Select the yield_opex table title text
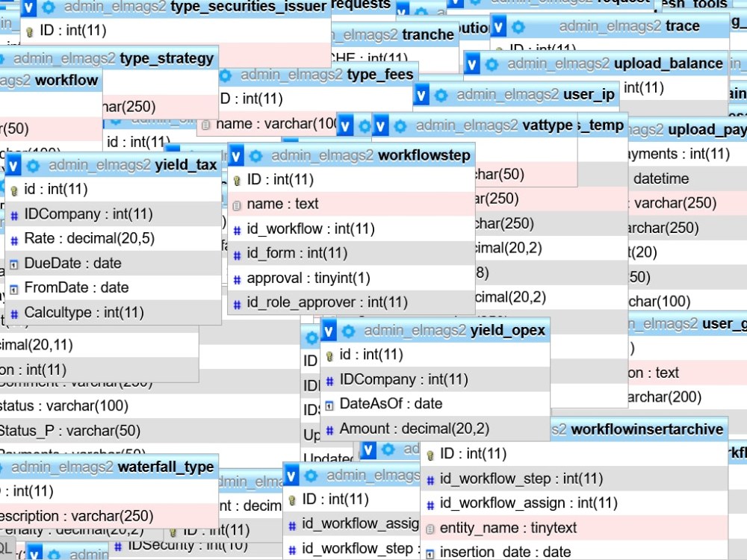The width and height of the screenshot is (747, 560). pos(508,331)
